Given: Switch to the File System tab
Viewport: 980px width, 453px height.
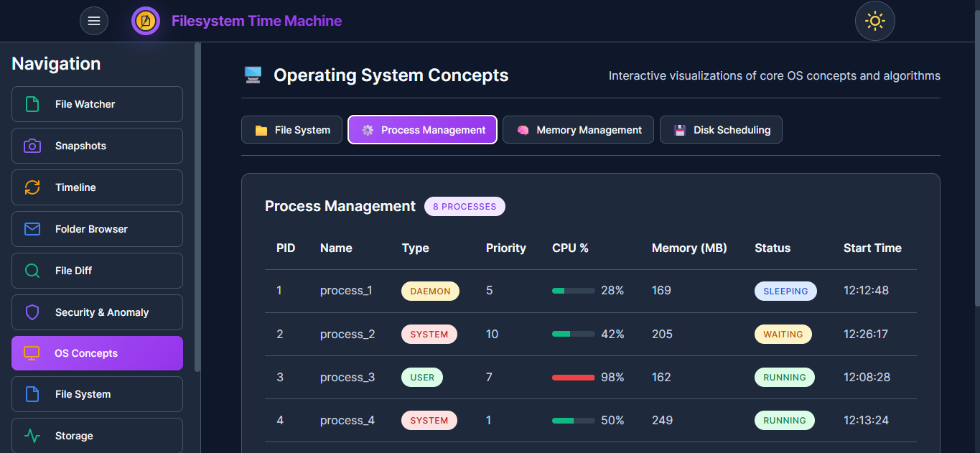Looking at the screenshot, I should click(291, 129).
